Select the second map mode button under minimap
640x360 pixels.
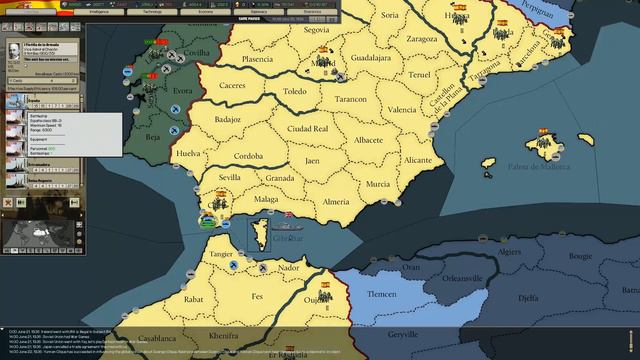coord(15,251)
